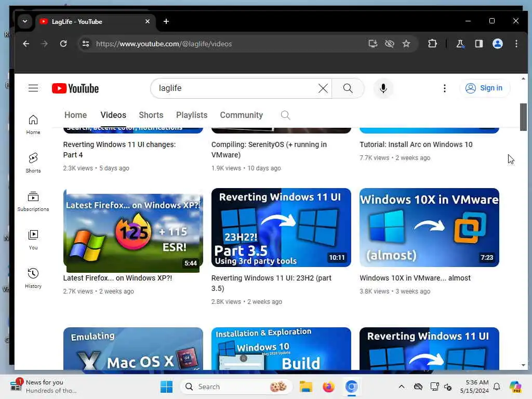Click the page vertical scrollbar thumb

(x=523, y=117)
